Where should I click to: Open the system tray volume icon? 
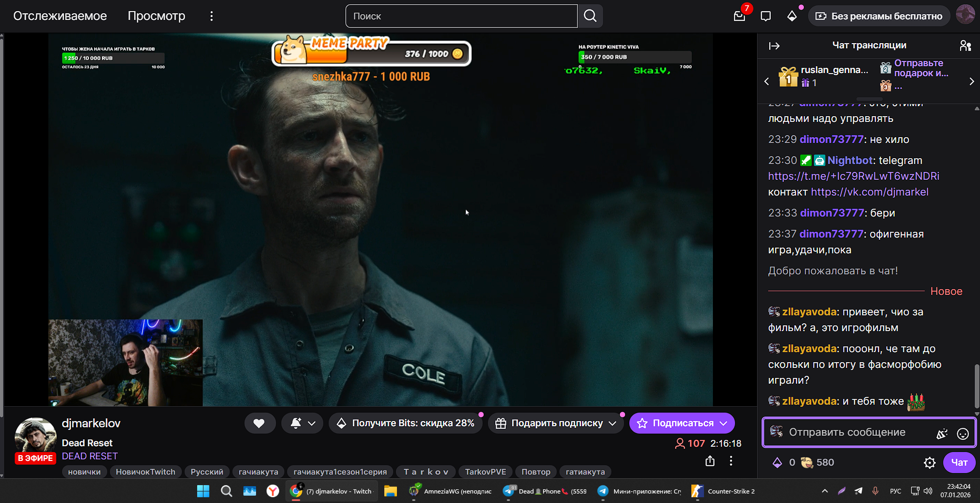pos(928,491)
